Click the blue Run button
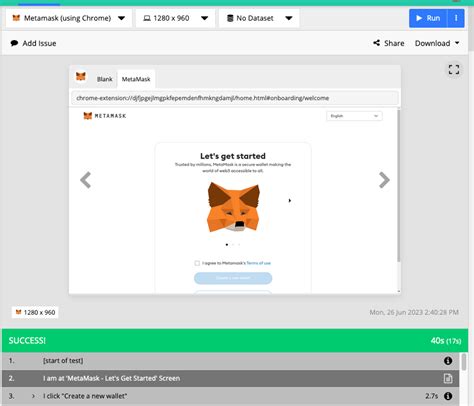Screen dimensions: 474x406 point(429,18)
